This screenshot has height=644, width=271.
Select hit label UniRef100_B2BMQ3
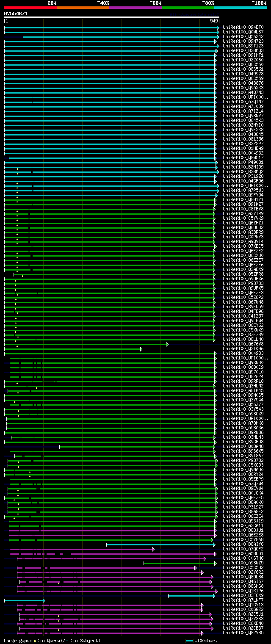(243, 50)
